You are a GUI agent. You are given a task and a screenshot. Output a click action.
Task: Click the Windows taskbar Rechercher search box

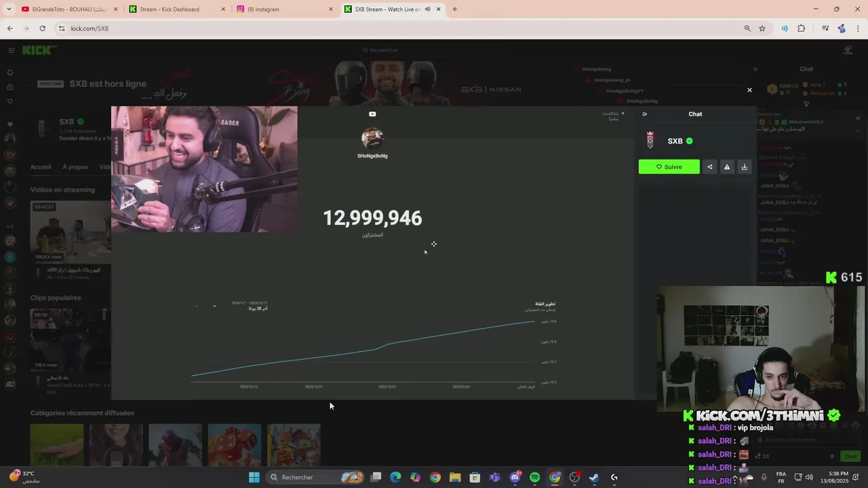point(315,477)
